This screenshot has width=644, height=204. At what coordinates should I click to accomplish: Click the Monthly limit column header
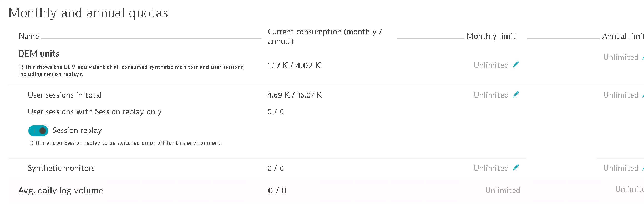(x=491, y=36)
